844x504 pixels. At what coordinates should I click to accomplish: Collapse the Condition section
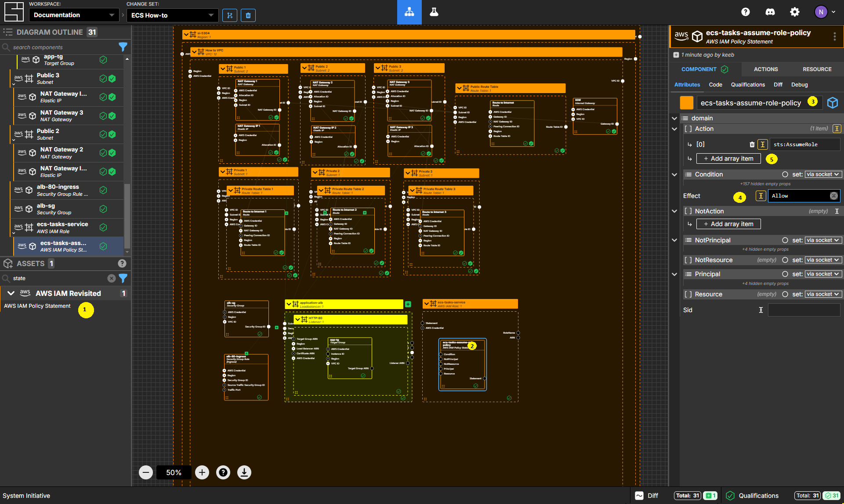click(674, 174)
